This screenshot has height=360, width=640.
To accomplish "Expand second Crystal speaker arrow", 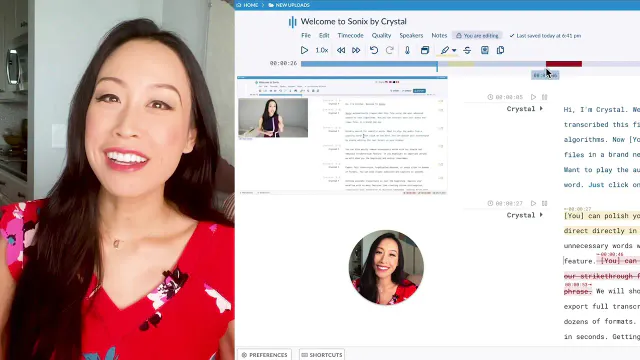I will pos(541,215).
